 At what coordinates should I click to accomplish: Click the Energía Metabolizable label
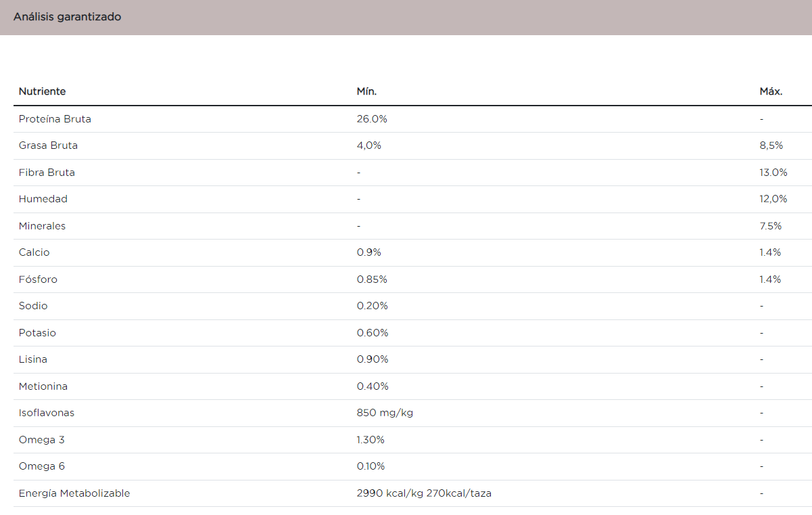pos(74,493)
